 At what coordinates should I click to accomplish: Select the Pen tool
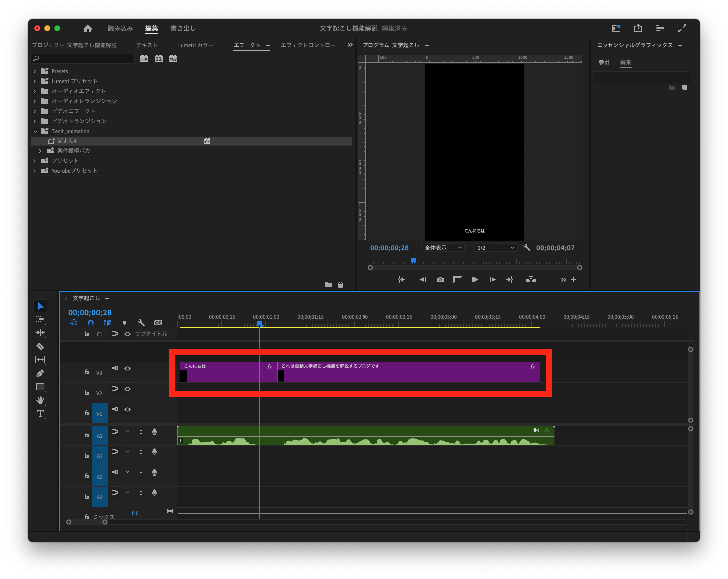pos(40,373)
